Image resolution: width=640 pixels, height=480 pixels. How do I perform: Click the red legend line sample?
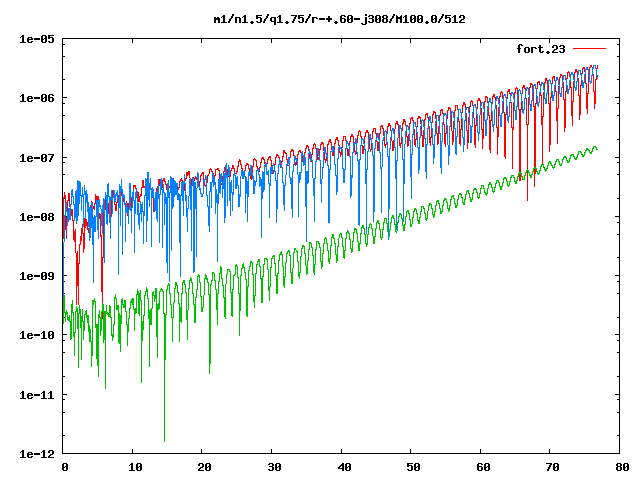[589, 49]
